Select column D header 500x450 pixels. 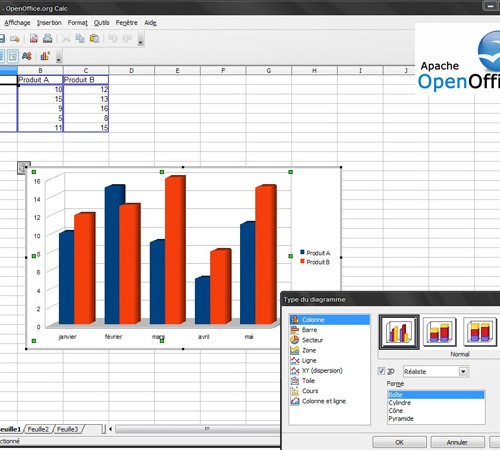(x=131, y=70)
